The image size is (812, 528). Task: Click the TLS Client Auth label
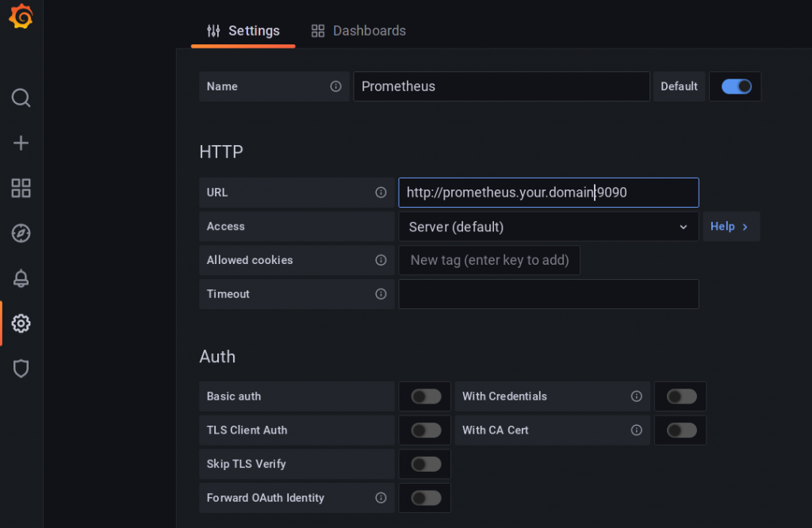point(247,430)
